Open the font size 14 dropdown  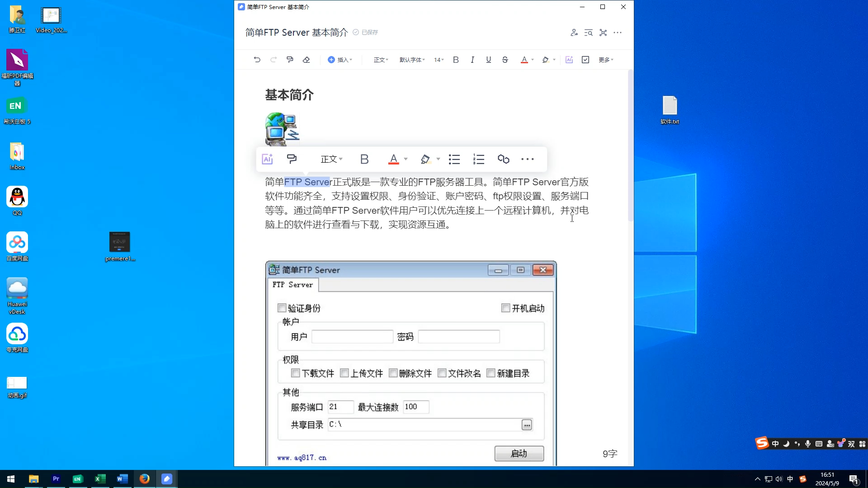click(439, 60)
